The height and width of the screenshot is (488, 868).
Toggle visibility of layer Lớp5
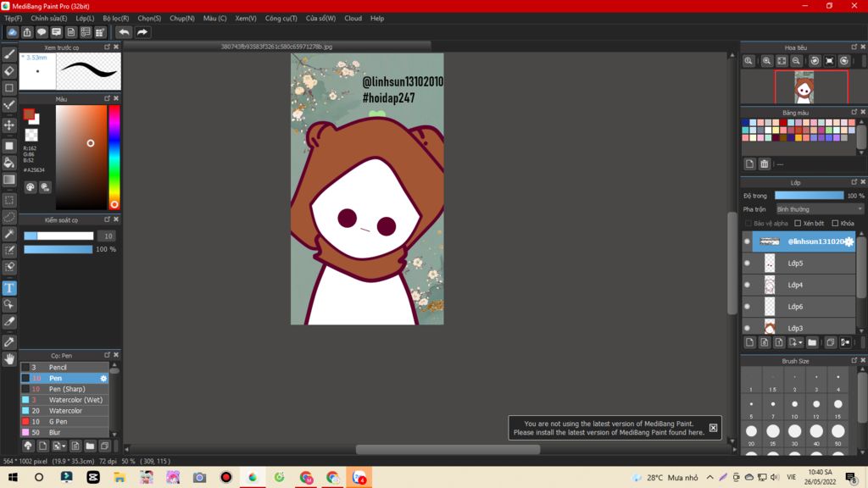(748, 263)
